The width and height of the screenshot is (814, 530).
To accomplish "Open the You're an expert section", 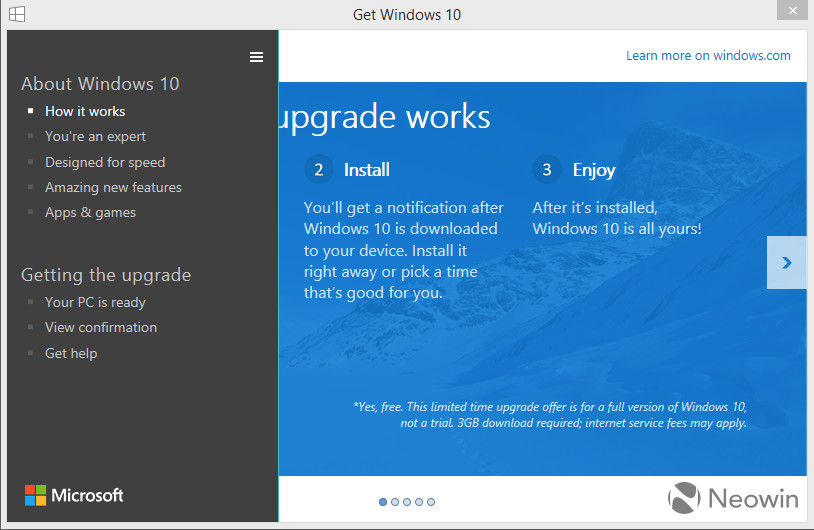I will (96, 137).
